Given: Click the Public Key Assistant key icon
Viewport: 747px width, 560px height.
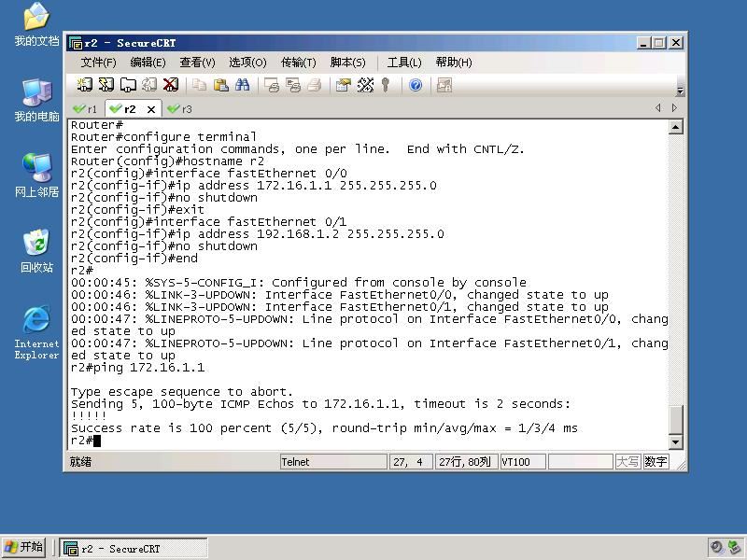Looking at the screenshot, I should pyautogui.click(x=386, y=85).
